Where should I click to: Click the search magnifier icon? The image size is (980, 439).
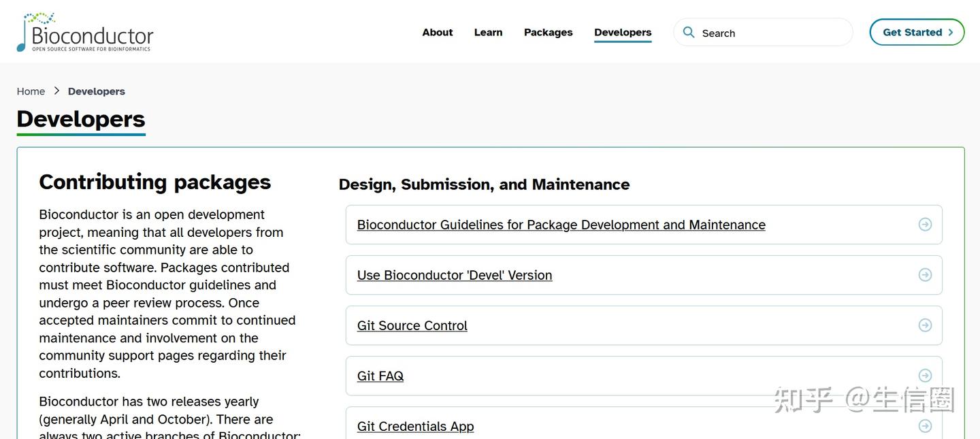point(688,31)
